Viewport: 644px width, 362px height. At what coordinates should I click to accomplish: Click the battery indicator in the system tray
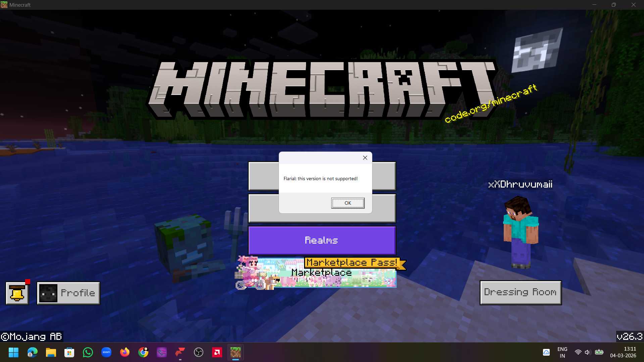[599, 352]
